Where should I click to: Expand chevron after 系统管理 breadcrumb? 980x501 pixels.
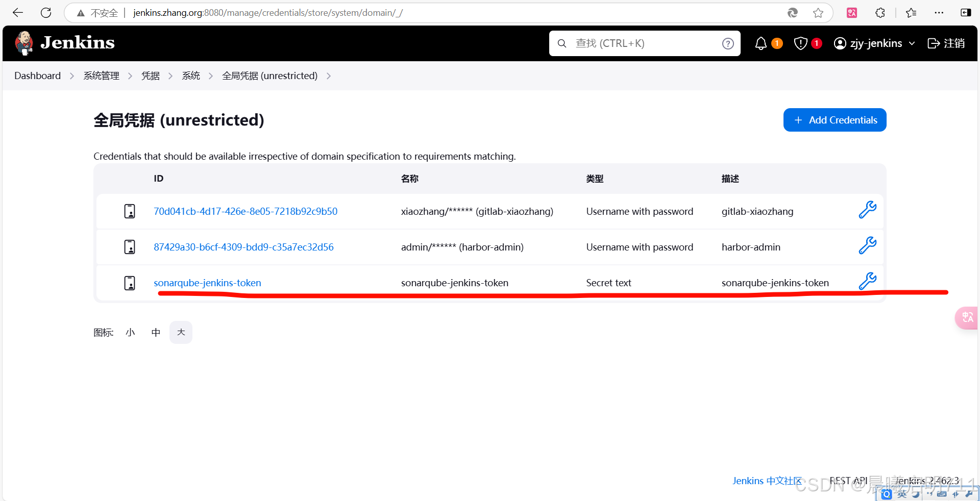point(130,76)
